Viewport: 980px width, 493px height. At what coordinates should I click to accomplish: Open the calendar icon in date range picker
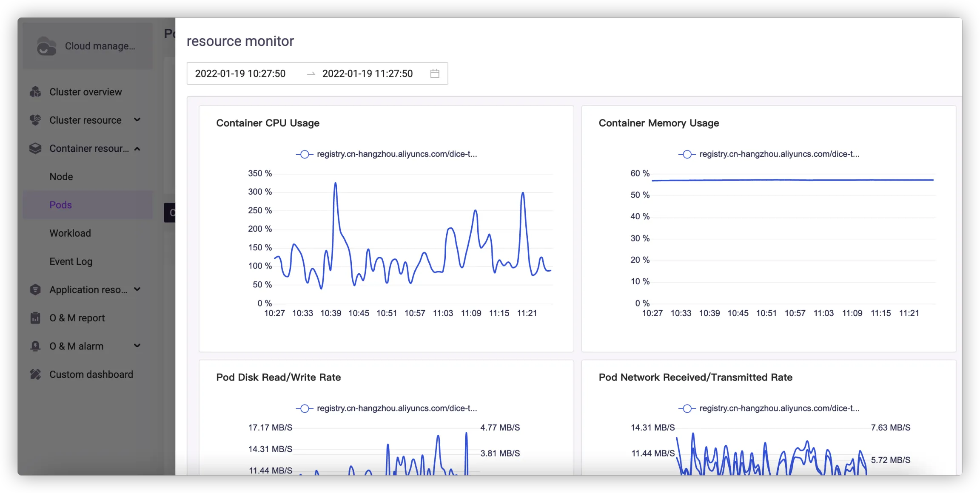(x=435, y=74)
